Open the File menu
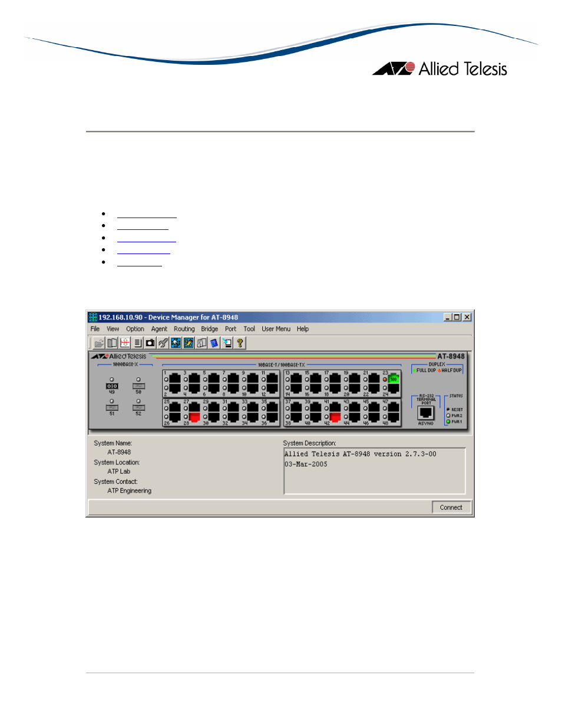The width and height of the screenshot is (562, 728). [x=95, y=329]
